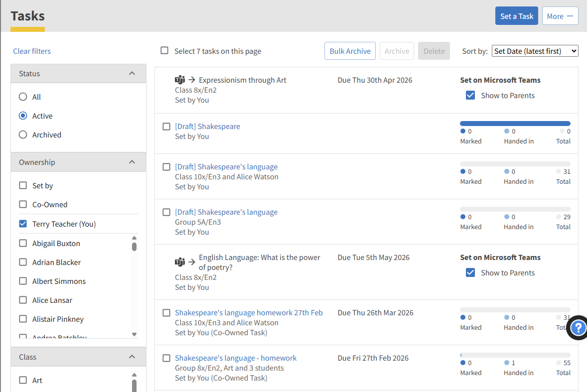Select the Albert Simmons checkbox
Viewport: 587px width, 392px height.
(x=23, y=281)
